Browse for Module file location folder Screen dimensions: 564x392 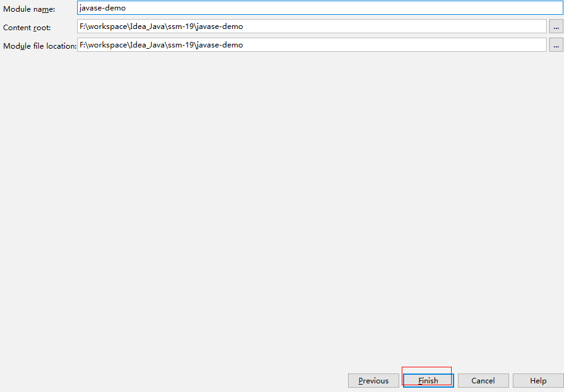pyautogui.click(x=556, y=45)
